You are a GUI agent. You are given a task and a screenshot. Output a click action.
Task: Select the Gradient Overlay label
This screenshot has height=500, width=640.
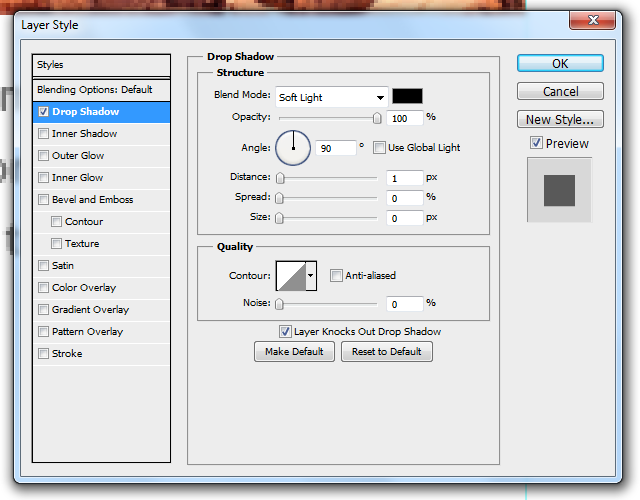(x=91, y=310)
